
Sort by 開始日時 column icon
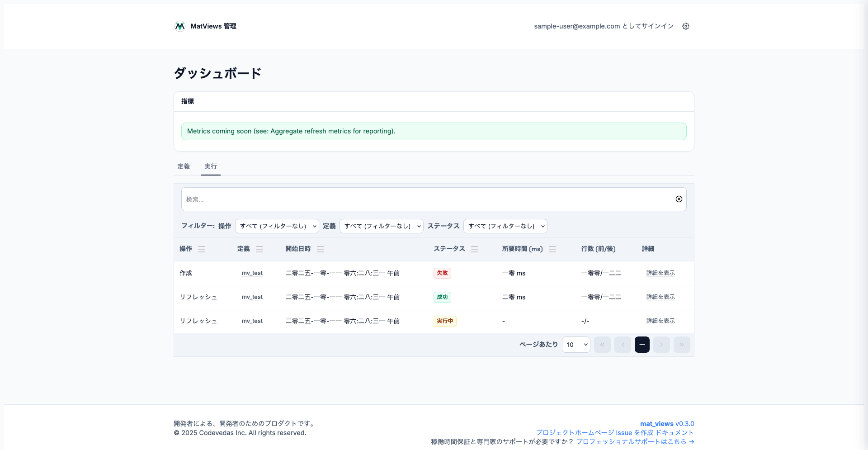pos(321,249)
